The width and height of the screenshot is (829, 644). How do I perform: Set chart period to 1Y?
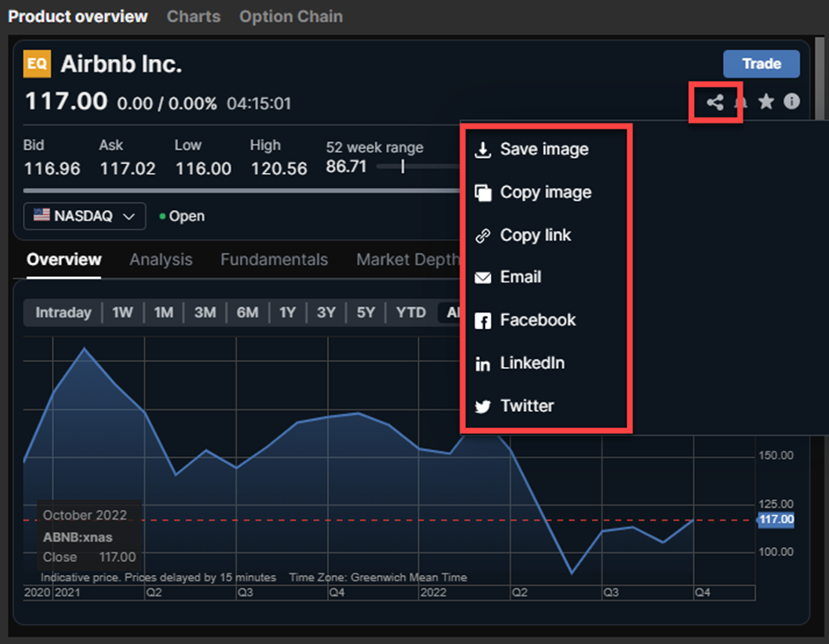[x=288, y=312]
